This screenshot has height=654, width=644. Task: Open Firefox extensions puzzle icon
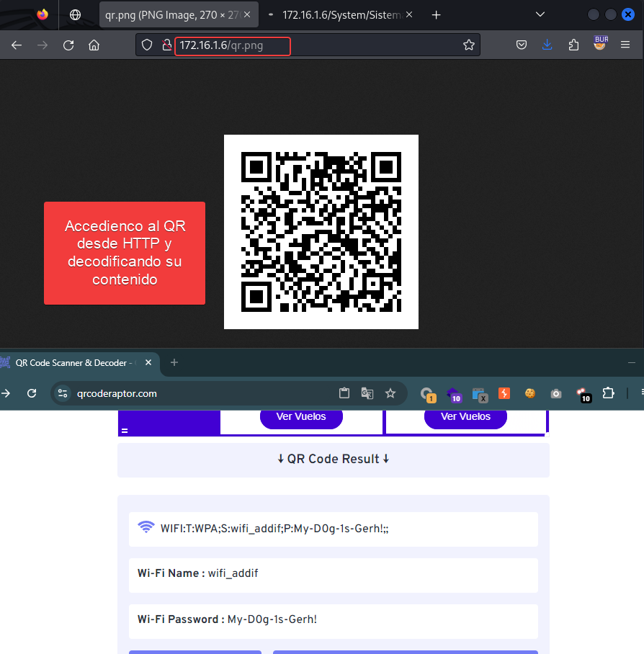click(573, 45)
